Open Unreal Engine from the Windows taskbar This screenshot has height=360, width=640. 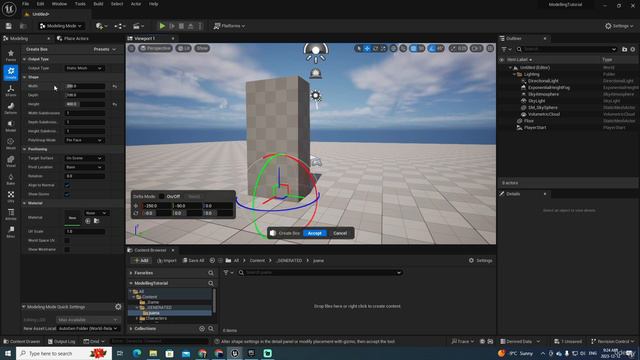tap(235, 353)
